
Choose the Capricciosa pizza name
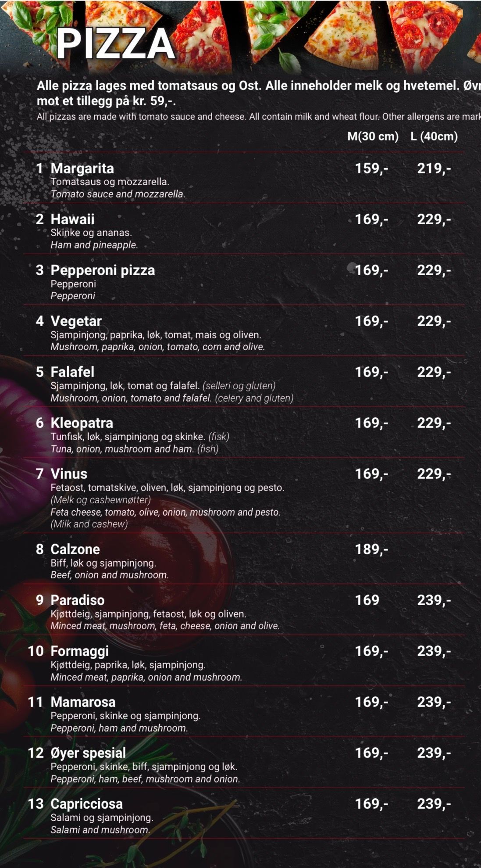click(x=86, y=803)
